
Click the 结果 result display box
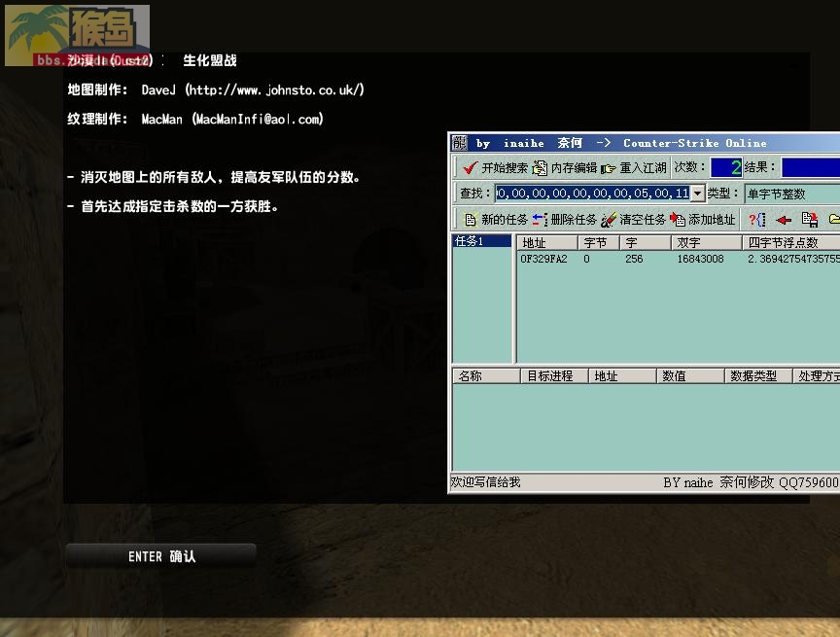[811, 167]
